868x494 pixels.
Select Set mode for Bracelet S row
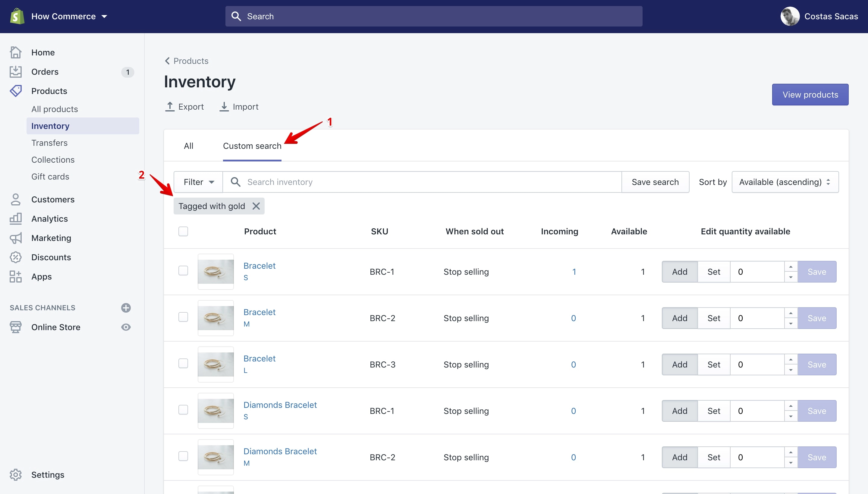click(x=714, y=271)
